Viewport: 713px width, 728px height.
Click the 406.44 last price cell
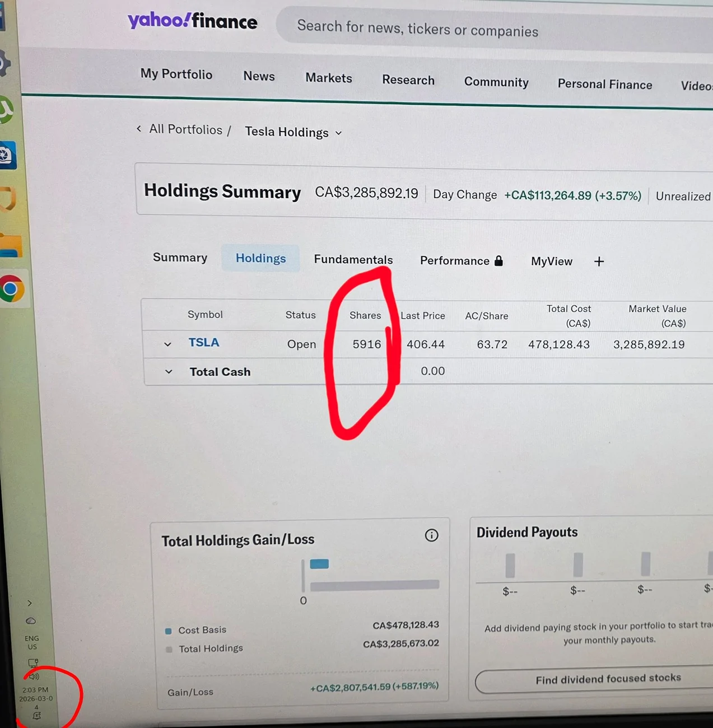[426, 344]
